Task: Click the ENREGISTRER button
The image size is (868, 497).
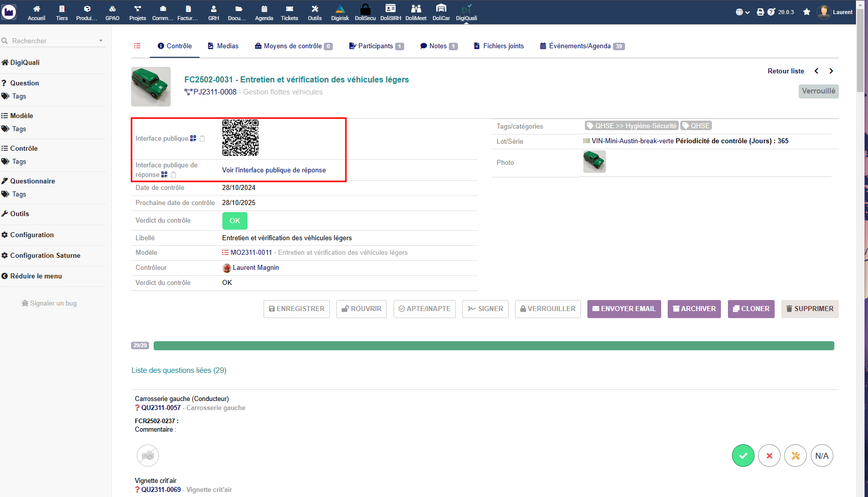Action: 297,309
